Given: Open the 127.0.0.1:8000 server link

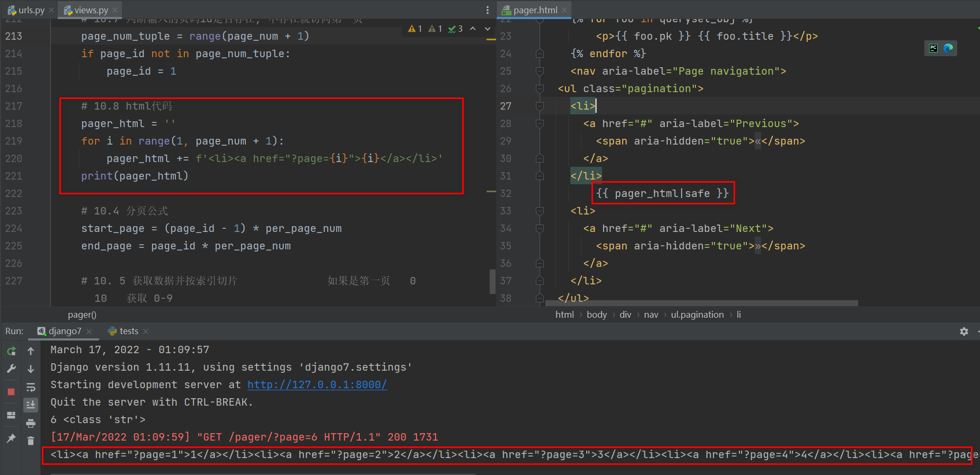Looking at the screenshot, I should coord(317,384).
